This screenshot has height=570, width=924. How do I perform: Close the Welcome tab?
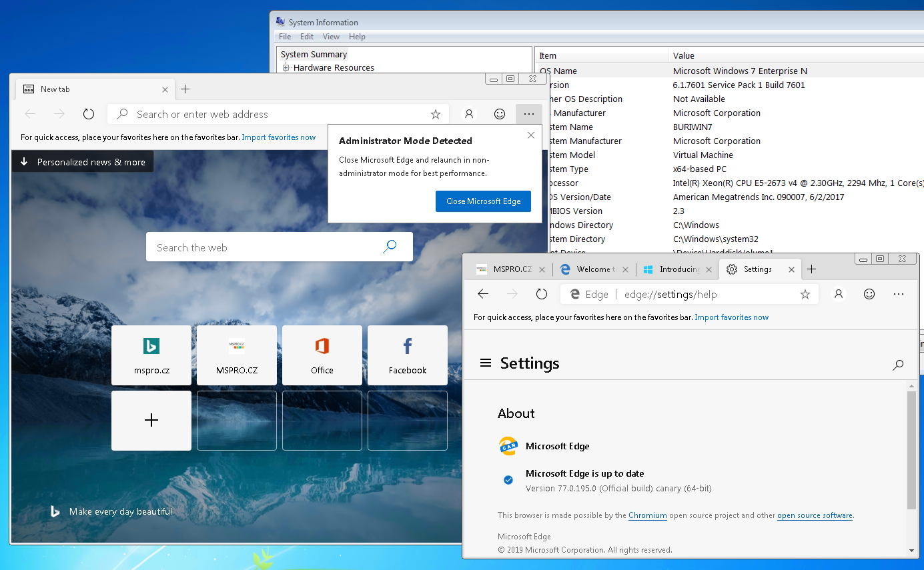click(x=626, y=270)
